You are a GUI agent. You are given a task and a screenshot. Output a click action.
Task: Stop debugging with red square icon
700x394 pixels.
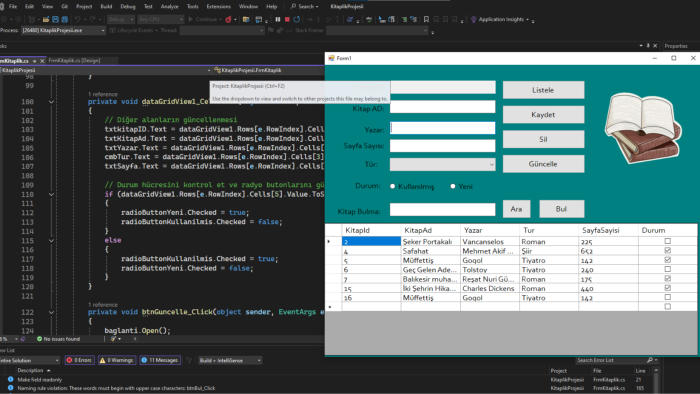coord(287,19)
